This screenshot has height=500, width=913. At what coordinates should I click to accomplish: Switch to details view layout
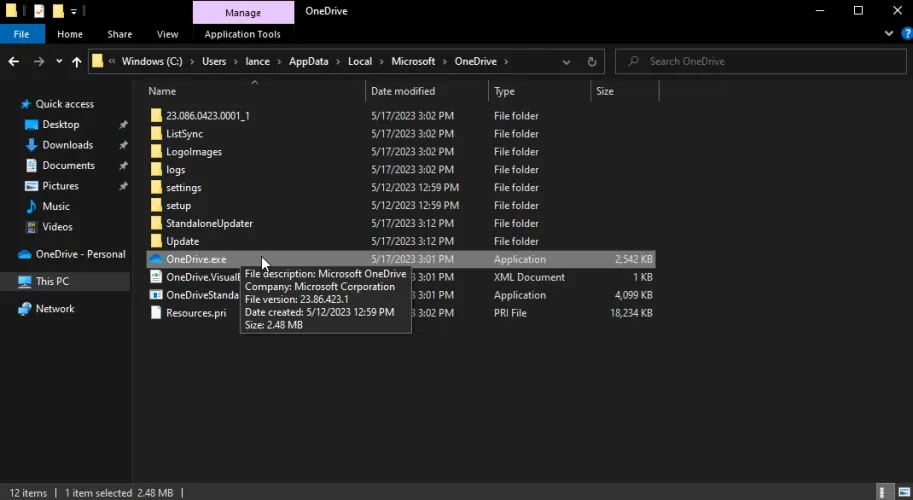[884, 492]
